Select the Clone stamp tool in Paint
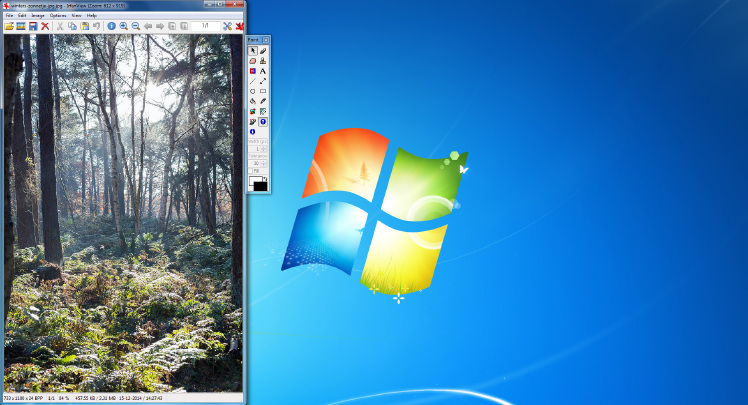748x405 pixels. pos(263,61)
